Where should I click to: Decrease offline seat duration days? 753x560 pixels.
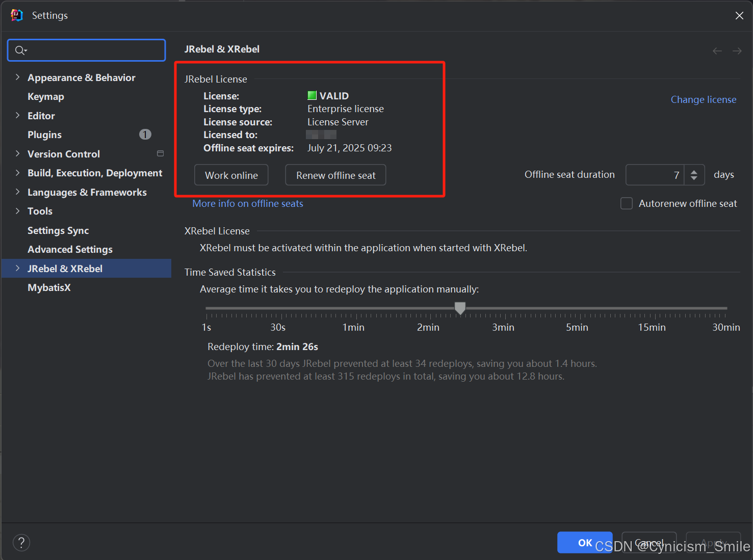(694, 178)
